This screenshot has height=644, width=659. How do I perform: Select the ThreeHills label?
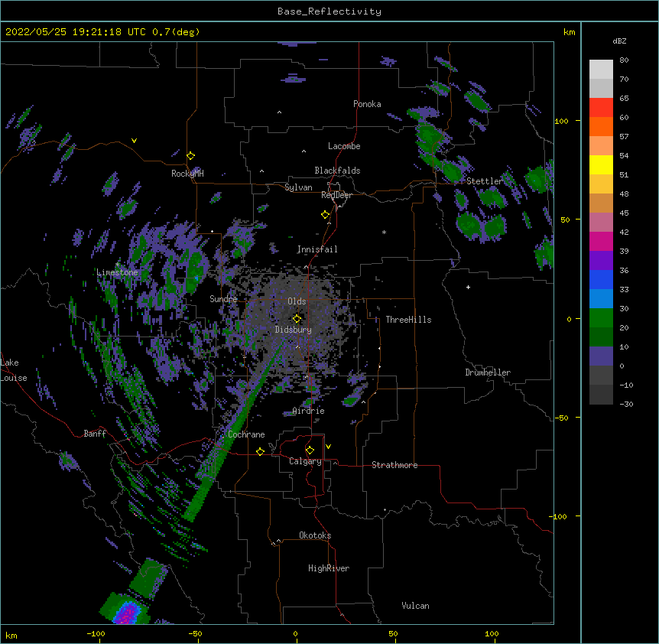click(408, 320)
